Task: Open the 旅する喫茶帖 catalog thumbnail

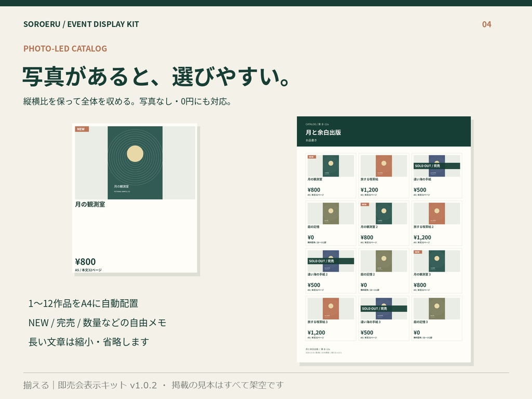Action: 384,166
